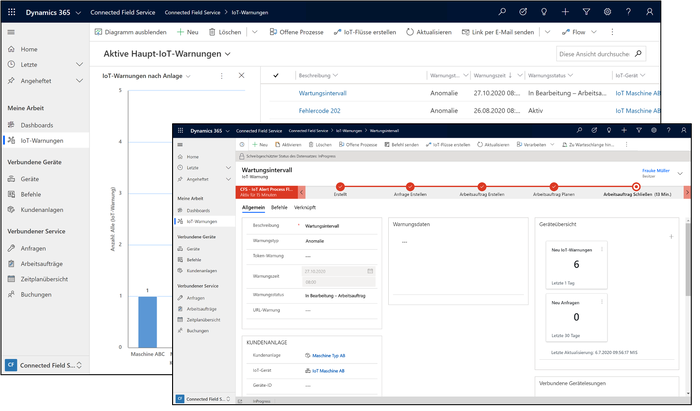Open Fehlercode 202 record link
This screenshot has width=700, height=411.
click(319, 111)
